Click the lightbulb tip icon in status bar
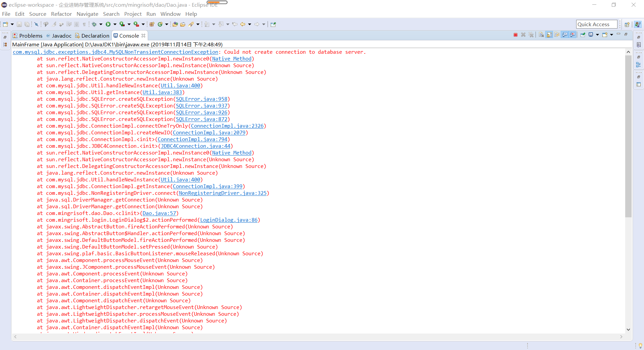Screen dimensions: 644x350 [640, 346]
